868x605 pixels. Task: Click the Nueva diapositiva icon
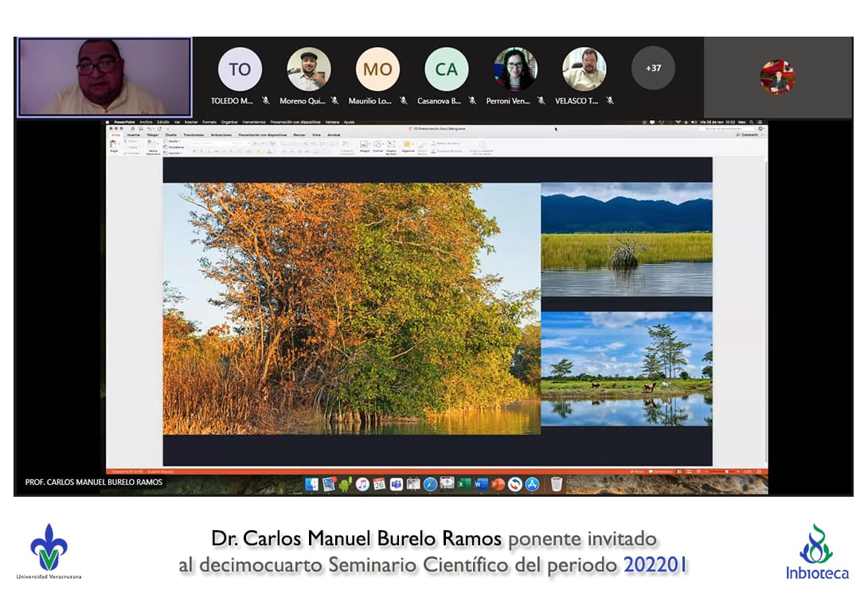point(153,146)
